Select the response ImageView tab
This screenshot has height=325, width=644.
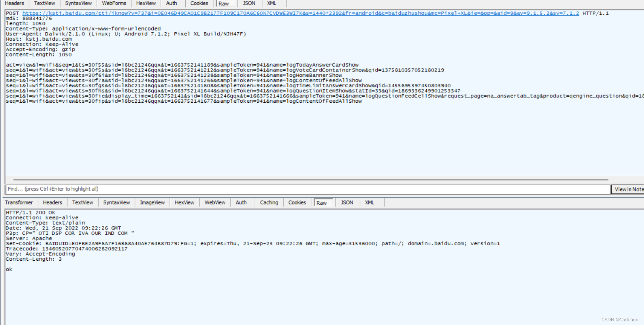pos(152,202)
